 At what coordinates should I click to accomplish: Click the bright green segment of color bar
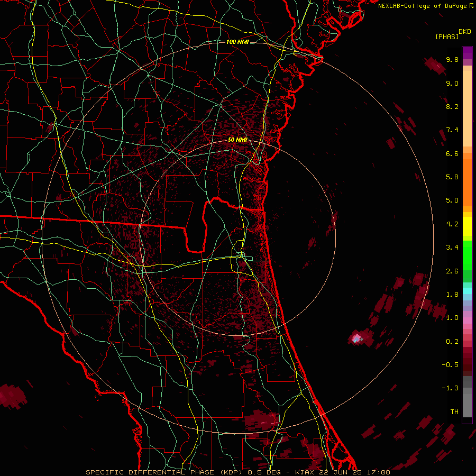click(467, 255)
